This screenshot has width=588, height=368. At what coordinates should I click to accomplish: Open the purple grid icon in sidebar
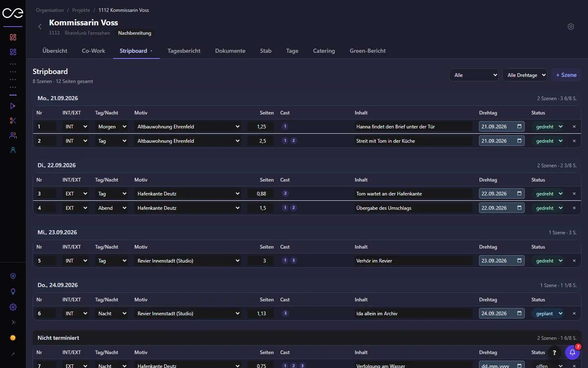[x=13, y=52]
